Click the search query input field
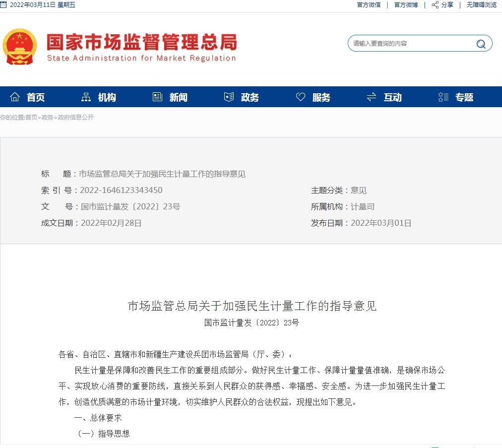 pos(412,44)
